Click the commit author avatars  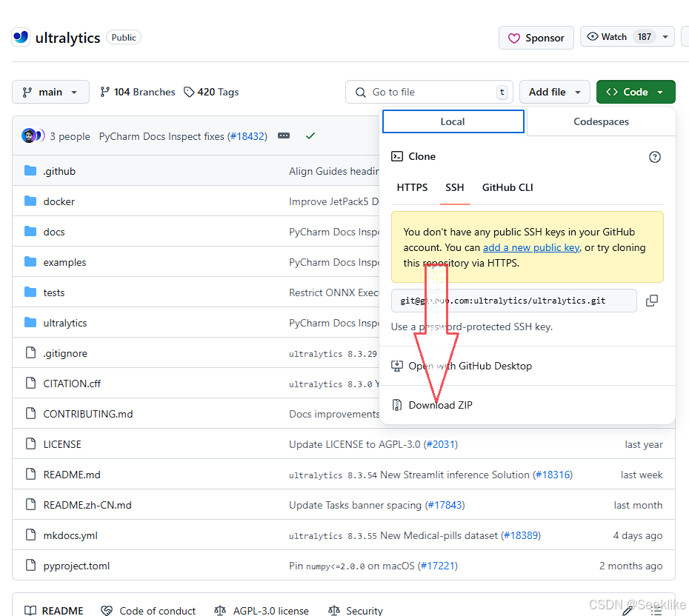pyautogui.click(x=33, y=135)
